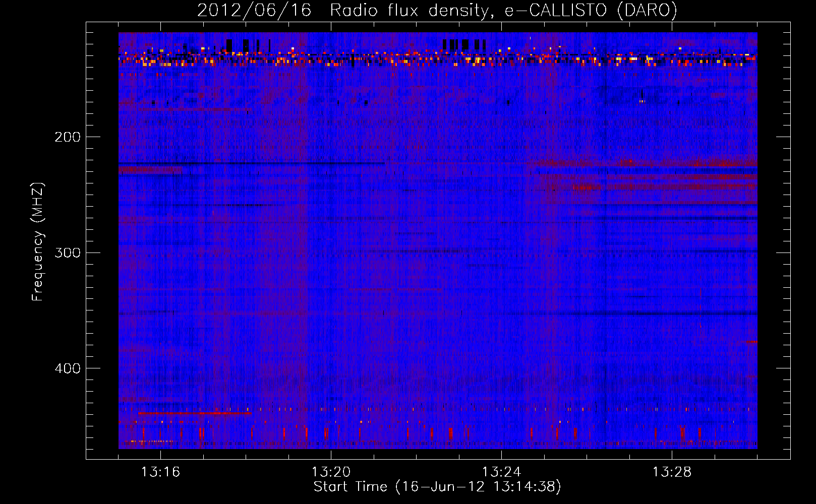Click the 13:24 time tick label
The width and height of the screenshot is (816, 504).
pyautogui.click(x=501, y=472)
